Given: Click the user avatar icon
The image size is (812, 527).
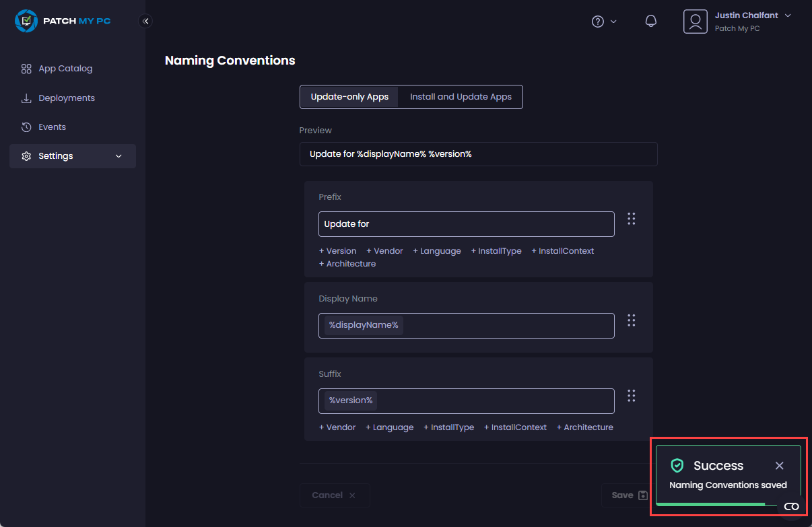Looking at the screenshot, I should point(695,21).
